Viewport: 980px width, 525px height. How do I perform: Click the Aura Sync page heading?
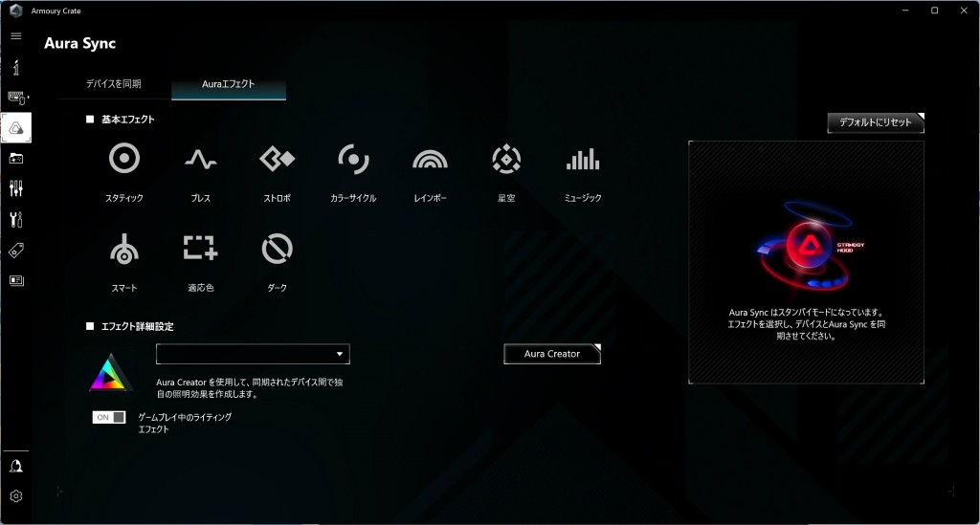(x=80, y=43)
